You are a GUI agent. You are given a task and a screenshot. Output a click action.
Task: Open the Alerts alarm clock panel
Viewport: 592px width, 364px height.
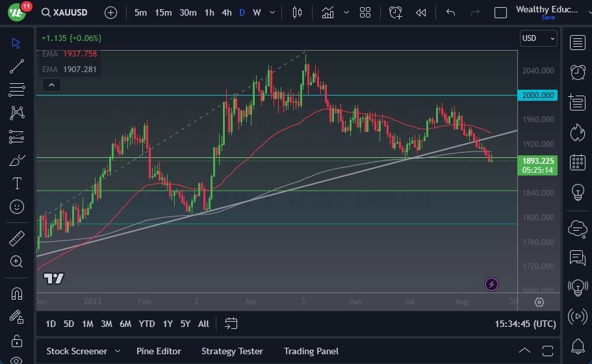coord(577,71)
